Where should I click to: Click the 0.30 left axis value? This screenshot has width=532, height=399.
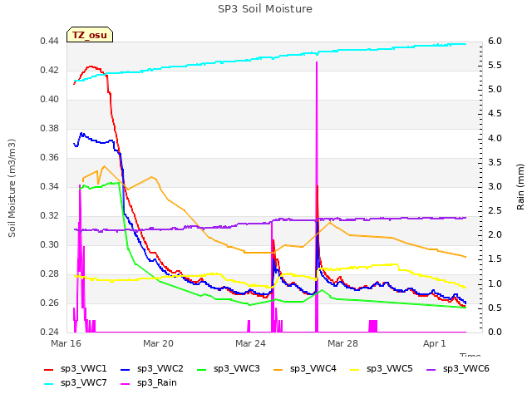[50, 245]
